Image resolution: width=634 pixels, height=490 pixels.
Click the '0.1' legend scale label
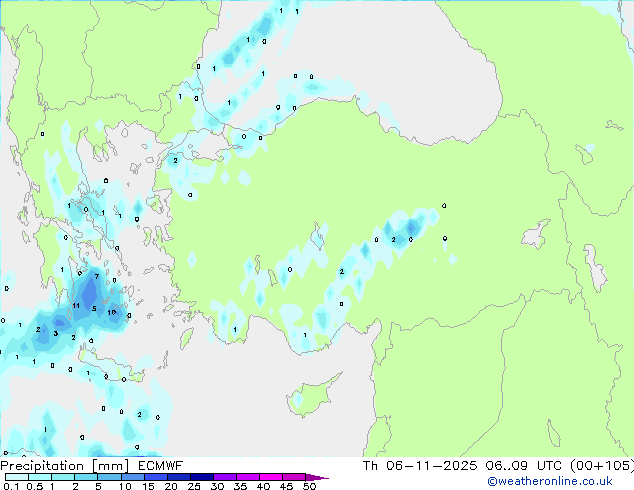point(11,486)
